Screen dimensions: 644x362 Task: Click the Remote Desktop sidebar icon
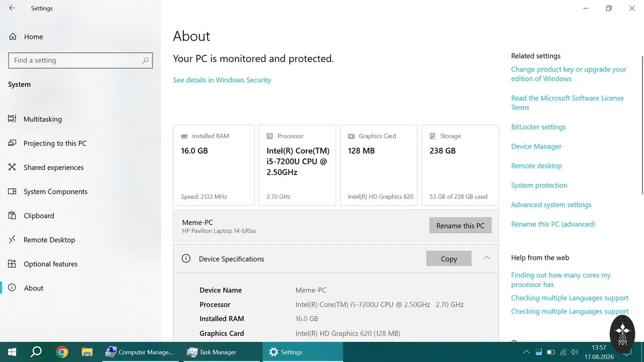click(12, 240)
